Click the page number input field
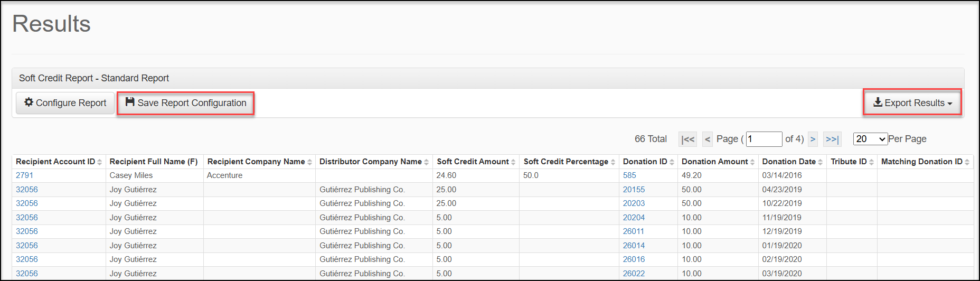The width and height of the screenshot is (980, 281). coord(764,139)
